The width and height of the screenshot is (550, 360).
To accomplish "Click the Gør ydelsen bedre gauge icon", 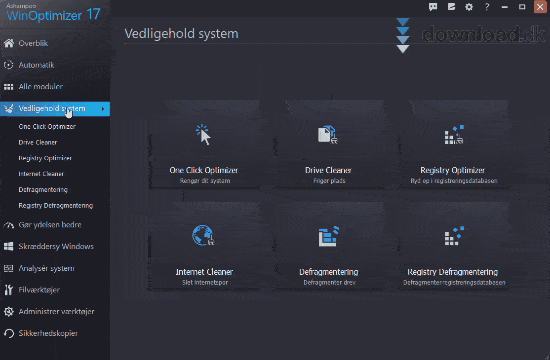I will tap(9, 225).
